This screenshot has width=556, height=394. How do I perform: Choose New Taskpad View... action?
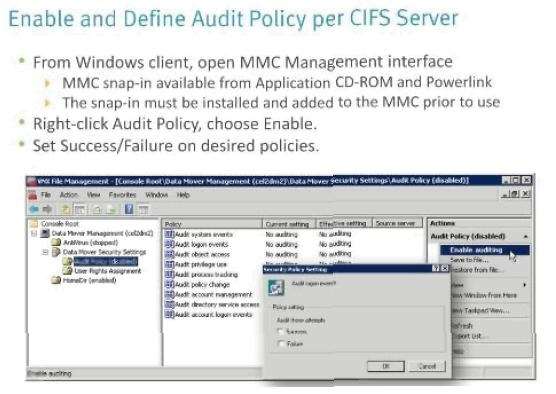tap(481, 310)
